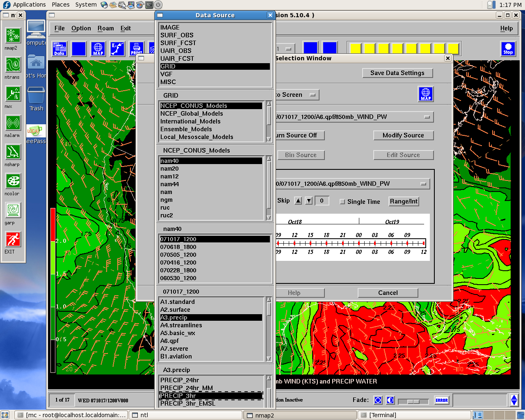This screenshot has width=525, height=420.
Task: Toggle the first Fade circle button
Action: click(x=378, y=400)
